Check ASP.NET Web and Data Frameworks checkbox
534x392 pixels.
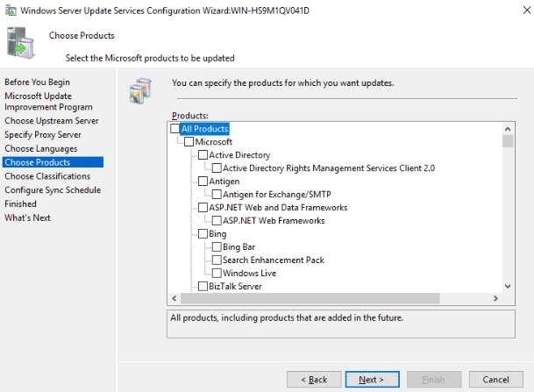203,208
